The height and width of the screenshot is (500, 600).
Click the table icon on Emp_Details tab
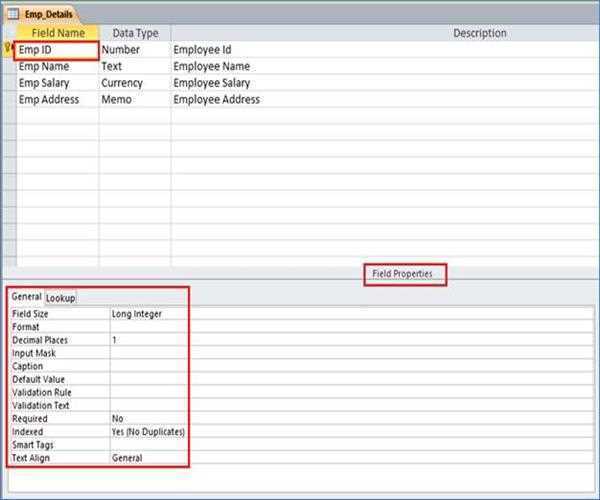12,15
